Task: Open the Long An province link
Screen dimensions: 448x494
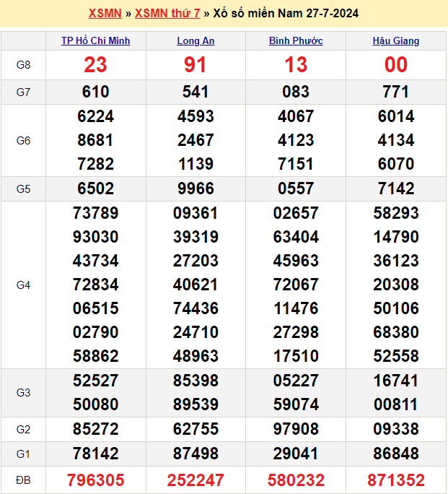Action: click(196, 41)
